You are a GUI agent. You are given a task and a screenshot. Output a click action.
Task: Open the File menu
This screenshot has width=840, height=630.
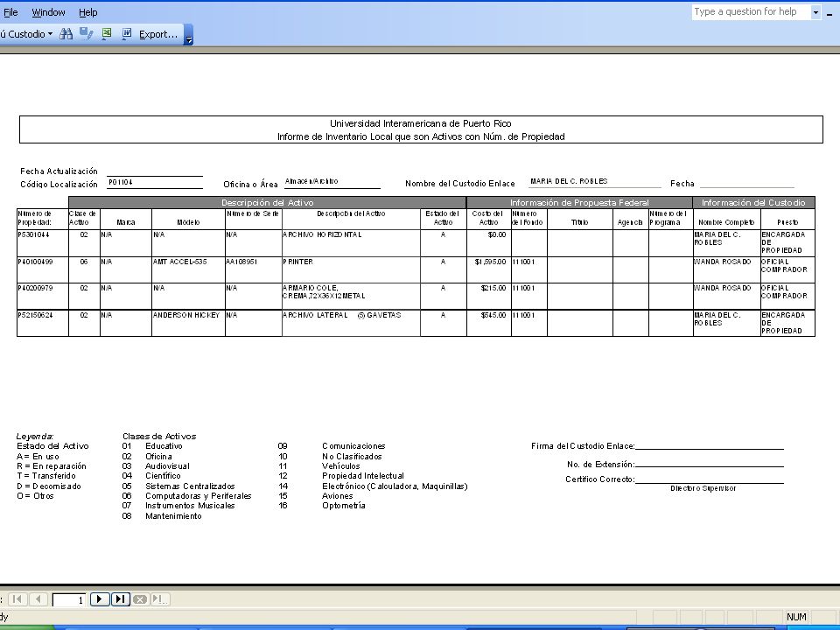(10, 12)
